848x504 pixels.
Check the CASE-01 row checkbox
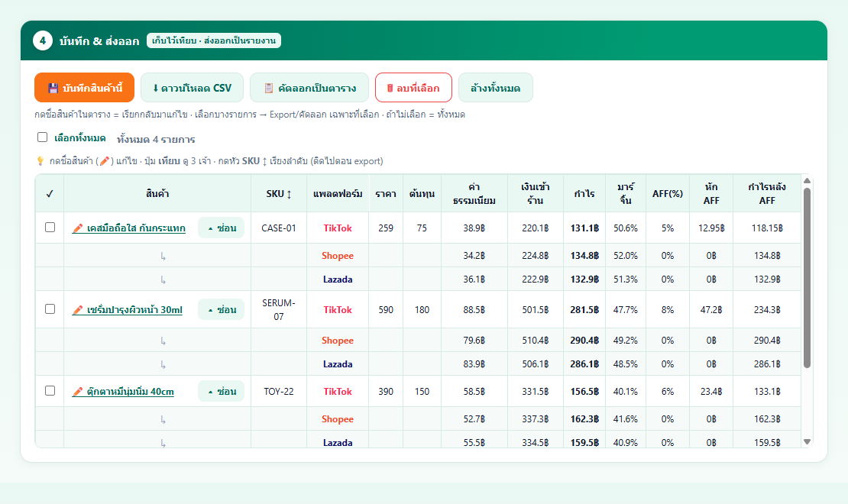pos(50,227)
